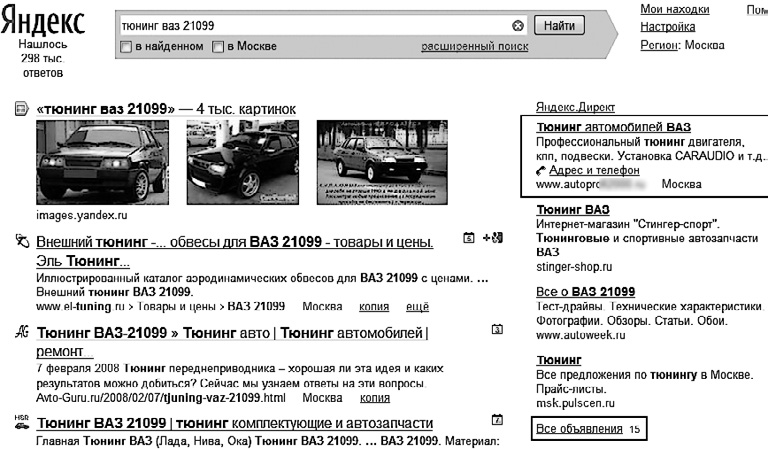Open the «тюнинг ваз 21099» картинок heading link
The image size is (768, 449).
(166, 109)
